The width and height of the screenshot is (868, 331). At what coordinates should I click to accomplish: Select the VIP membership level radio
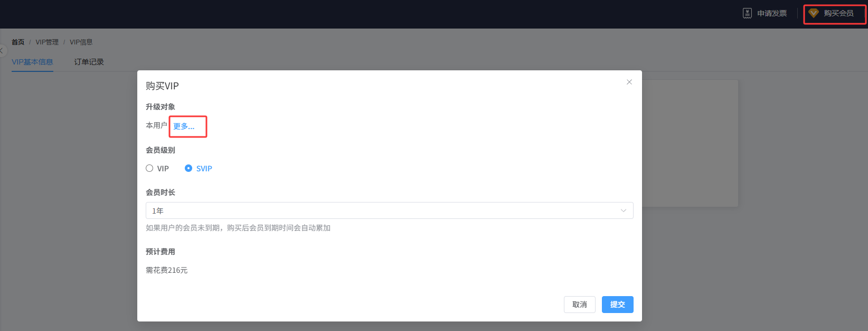click(x=149, y=168)
